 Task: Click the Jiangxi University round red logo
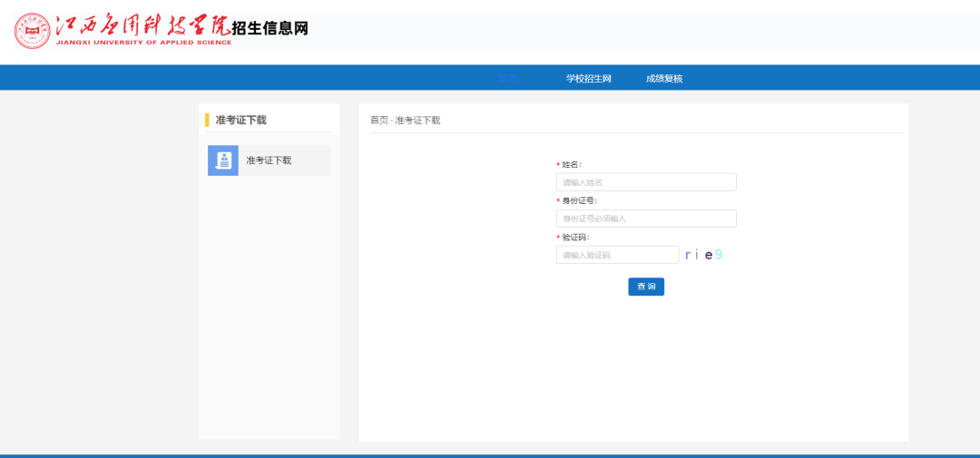click(33, 31)
